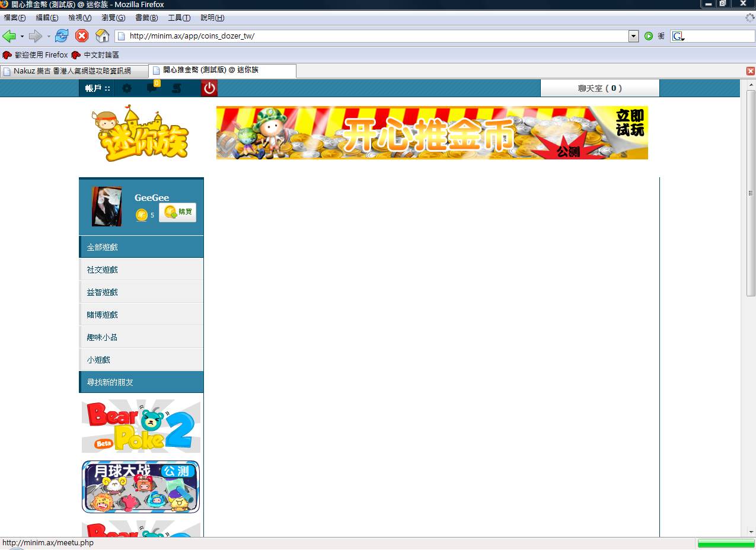The height and width of the screenshot is (550, 756).
Task: Open the 編輯 menu
Action: (47, 18)
